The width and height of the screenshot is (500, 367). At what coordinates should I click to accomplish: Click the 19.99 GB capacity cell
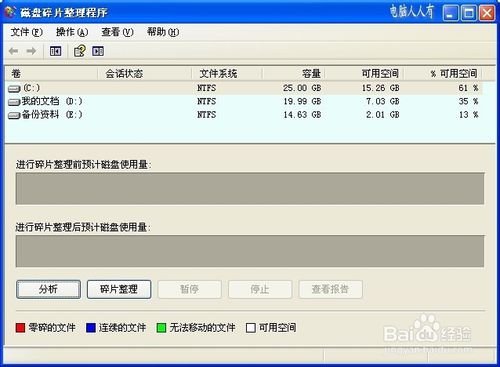[302, 102]
